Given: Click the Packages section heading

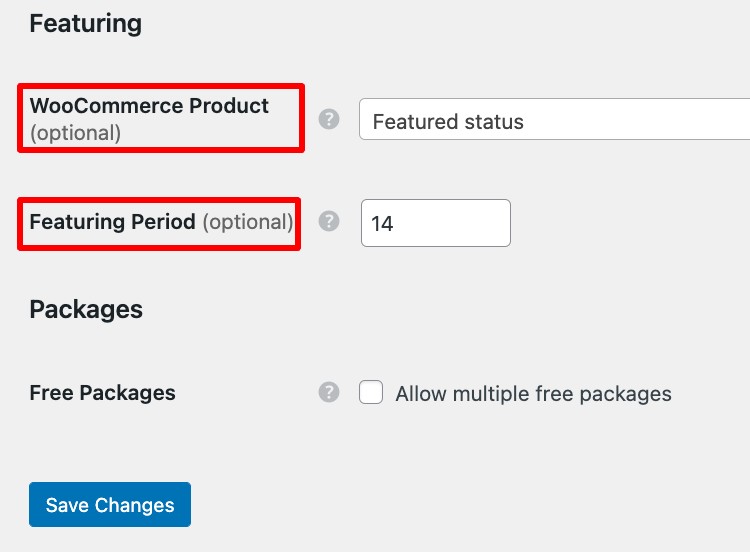Looking at the screenshot, I should click(86, 309).
